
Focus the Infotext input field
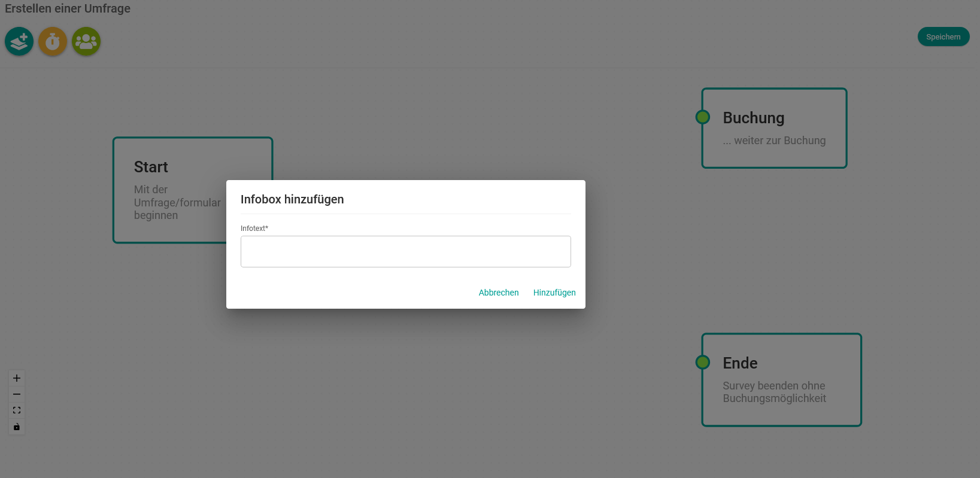(x=406, y=251)
